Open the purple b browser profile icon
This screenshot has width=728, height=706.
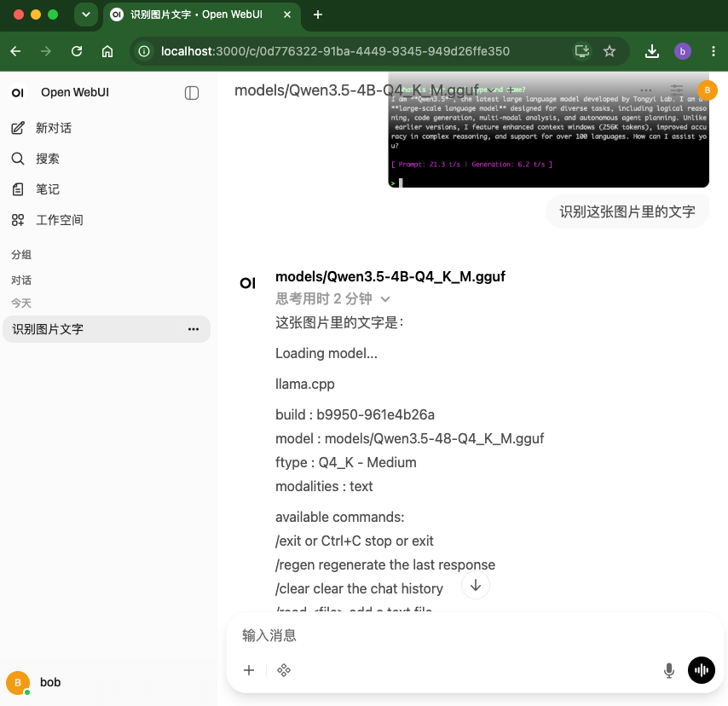(683, 51)
